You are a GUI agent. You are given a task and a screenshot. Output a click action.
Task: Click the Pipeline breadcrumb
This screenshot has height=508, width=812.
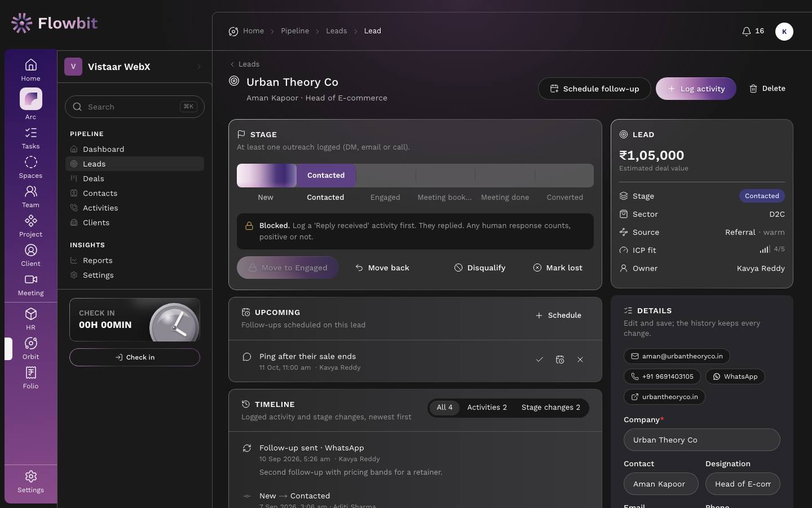[x=295, y=31]
